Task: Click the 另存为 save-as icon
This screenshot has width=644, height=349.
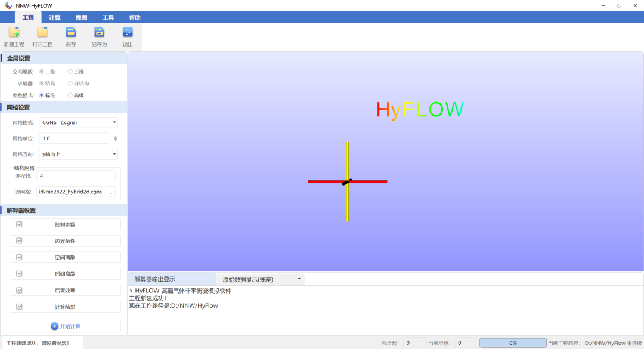Action: [x=99, y=32]
